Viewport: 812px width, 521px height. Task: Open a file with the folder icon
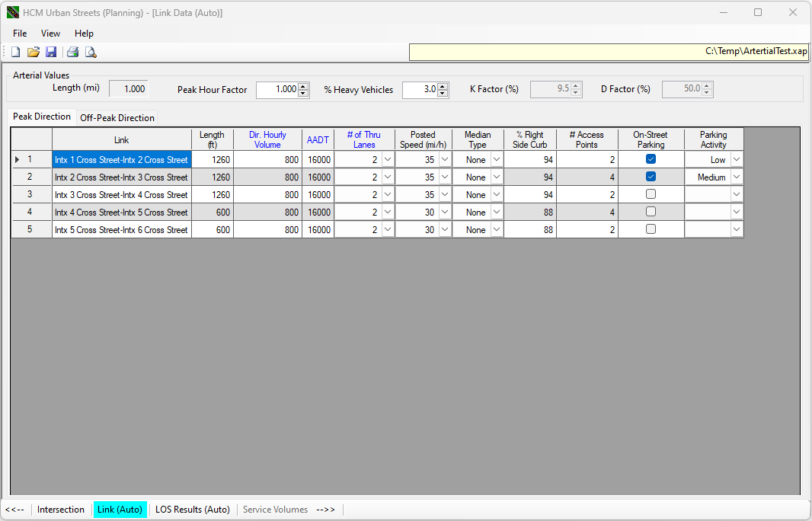coord(34,52)
